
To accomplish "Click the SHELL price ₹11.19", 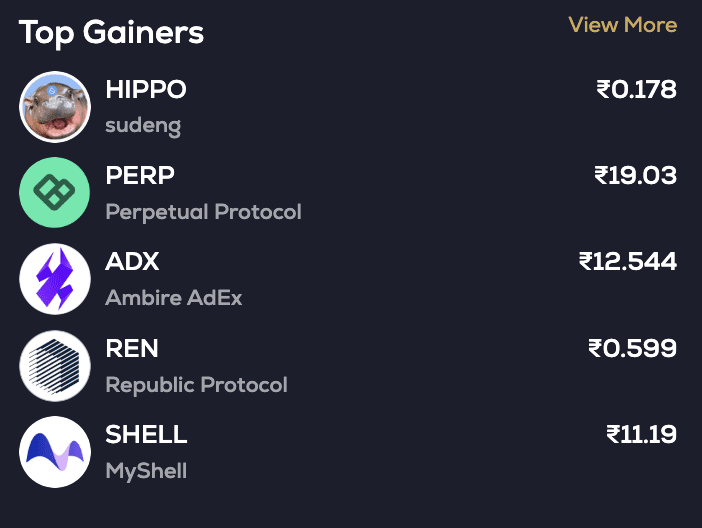I will coord(641,434).
